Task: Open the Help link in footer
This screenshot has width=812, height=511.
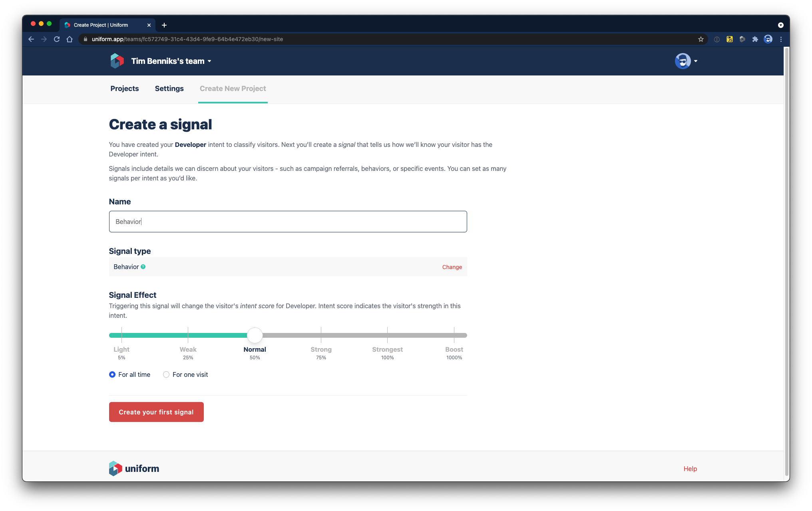Action: (x=690, y=469)
